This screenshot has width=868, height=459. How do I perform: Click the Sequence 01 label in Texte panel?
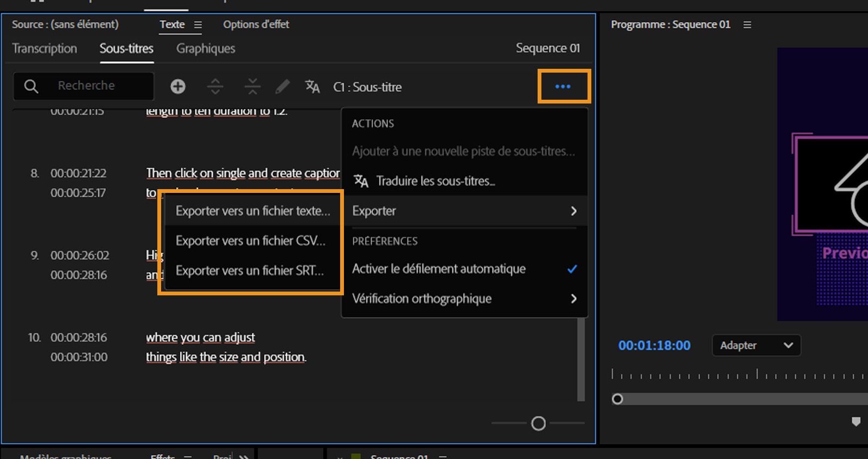548,48
